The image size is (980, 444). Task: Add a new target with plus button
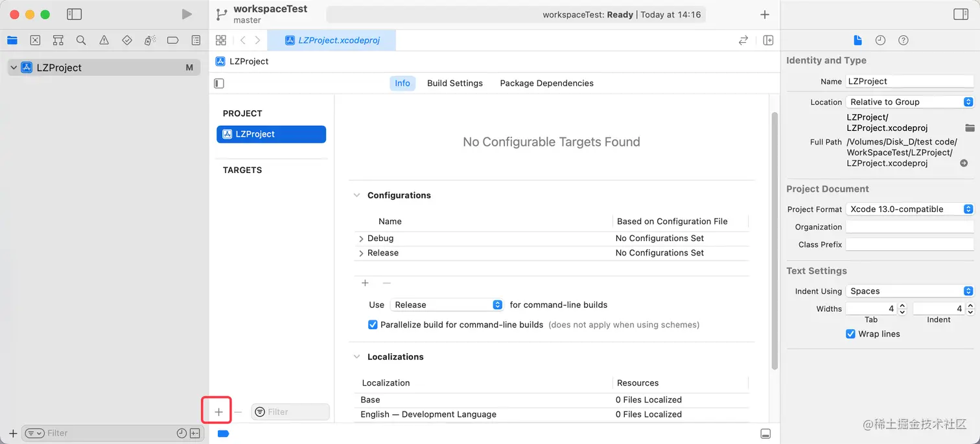coord(218,412)
